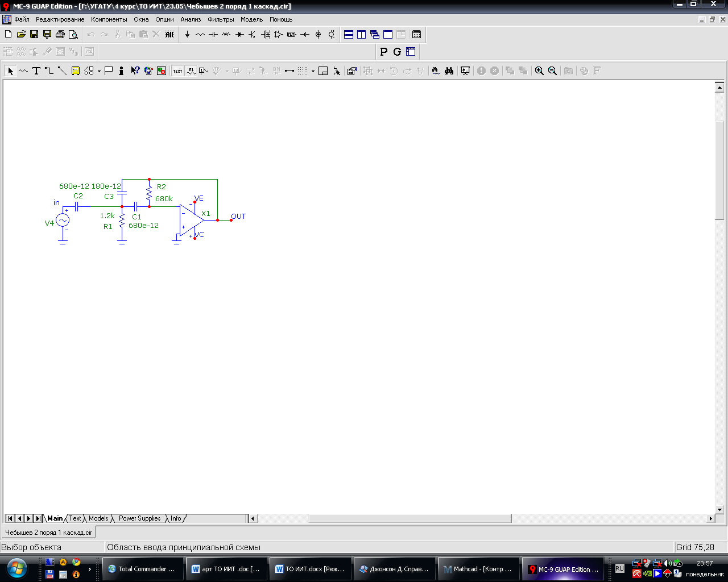Activate the Info mode tool

pyautogui.click(x=122, y=70)
